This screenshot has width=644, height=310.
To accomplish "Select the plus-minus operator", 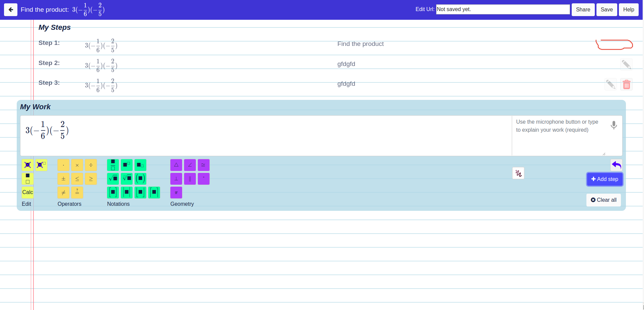I will point(63,179).
